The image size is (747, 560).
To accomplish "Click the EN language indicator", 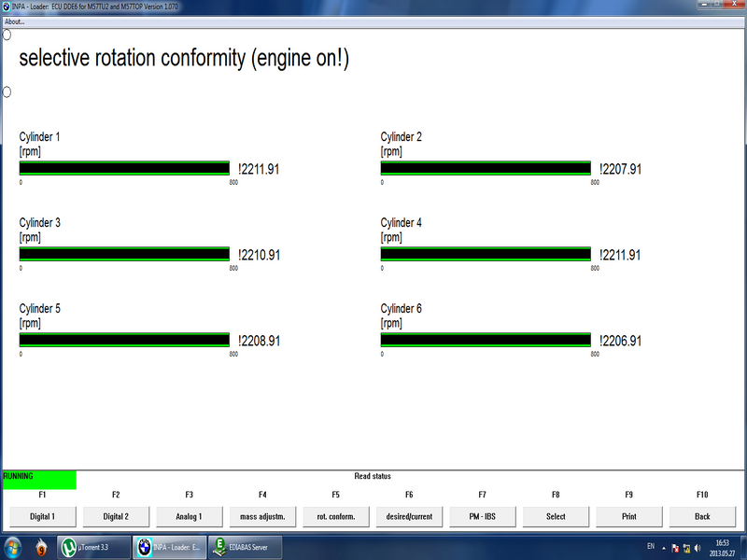I will coord(650,546).
